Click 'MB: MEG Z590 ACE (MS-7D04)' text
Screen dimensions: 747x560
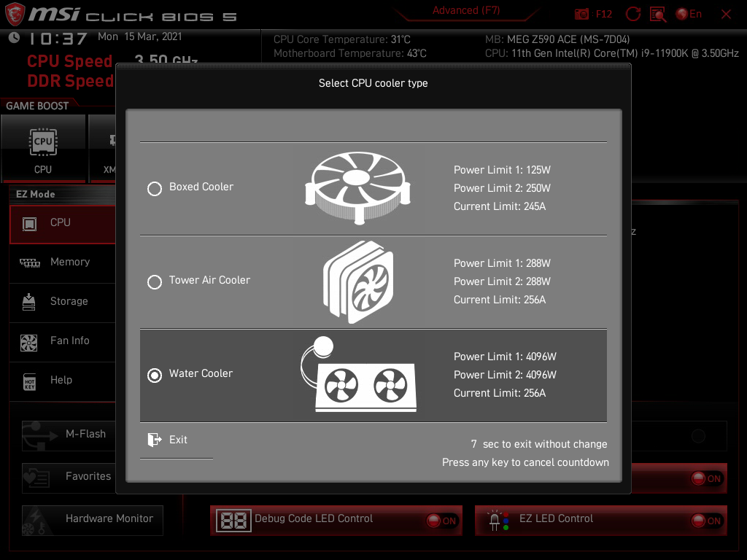pos(557,39)
